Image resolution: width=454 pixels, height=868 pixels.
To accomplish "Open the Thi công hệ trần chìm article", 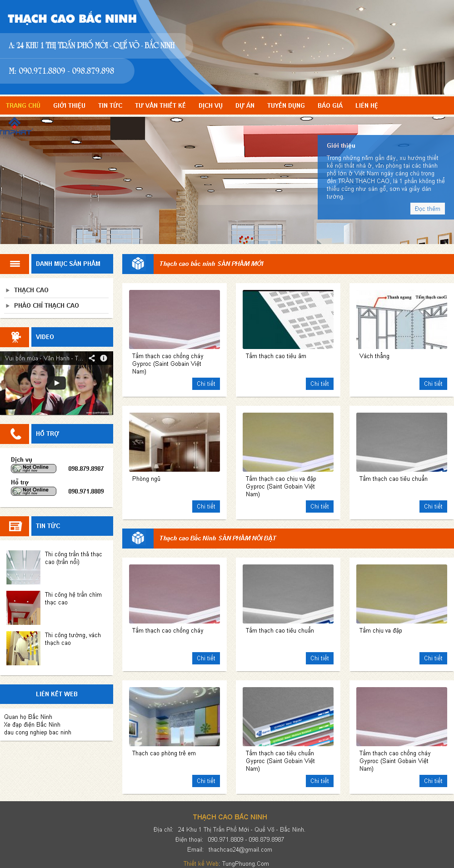I will point(73,599).
